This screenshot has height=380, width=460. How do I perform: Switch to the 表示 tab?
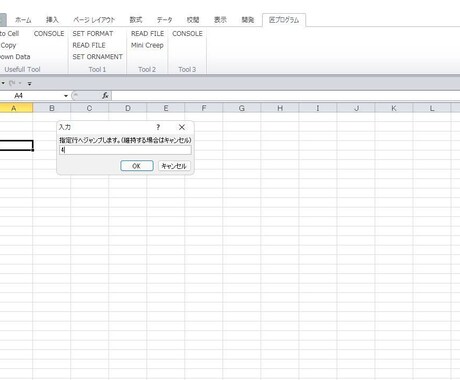click(x=220, y=20)
